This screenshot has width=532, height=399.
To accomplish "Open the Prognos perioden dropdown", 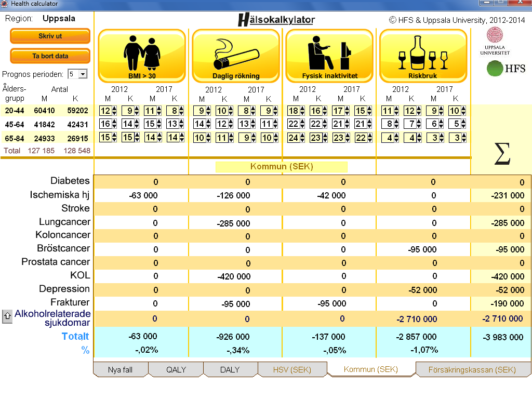I will click(x=83, y=74).
